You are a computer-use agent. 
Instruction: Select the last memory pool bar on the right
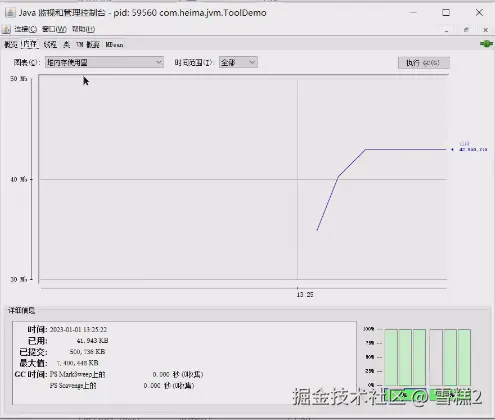464,357
